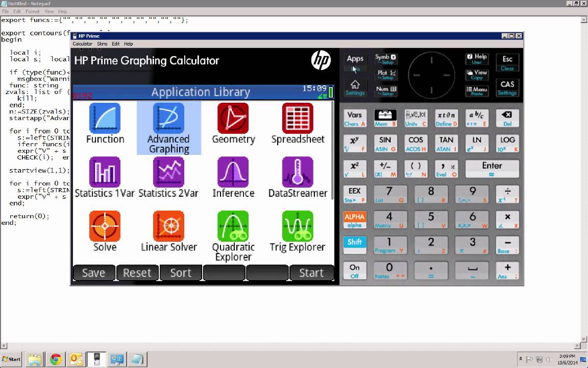Open the Linear Solver app icon
Image resolution: width=588 pixels, height=368 pixels.
pyautogui.click(x=169, y=226)
